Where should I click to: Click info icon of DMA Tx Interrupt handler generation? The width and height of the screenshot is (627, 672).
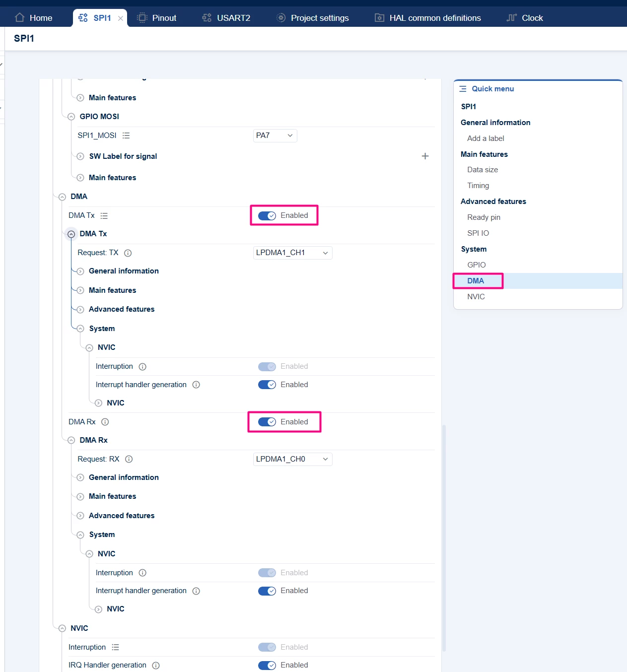(196, 385)
